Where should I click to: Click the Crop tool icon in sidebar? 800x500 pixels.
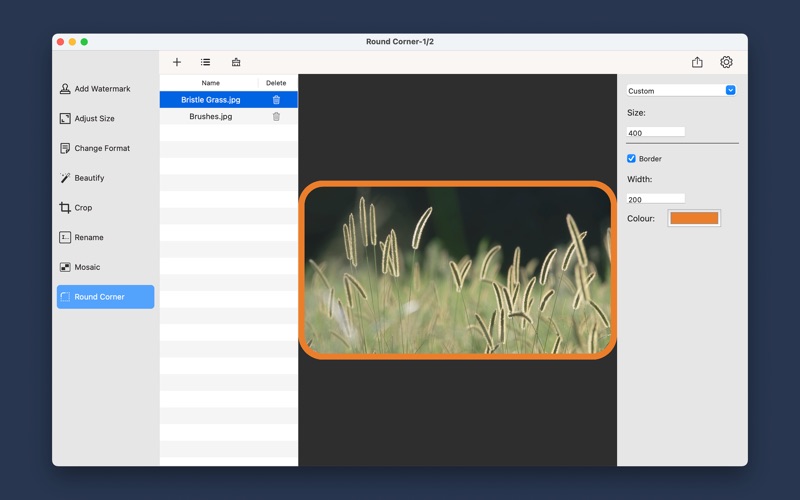65,208
